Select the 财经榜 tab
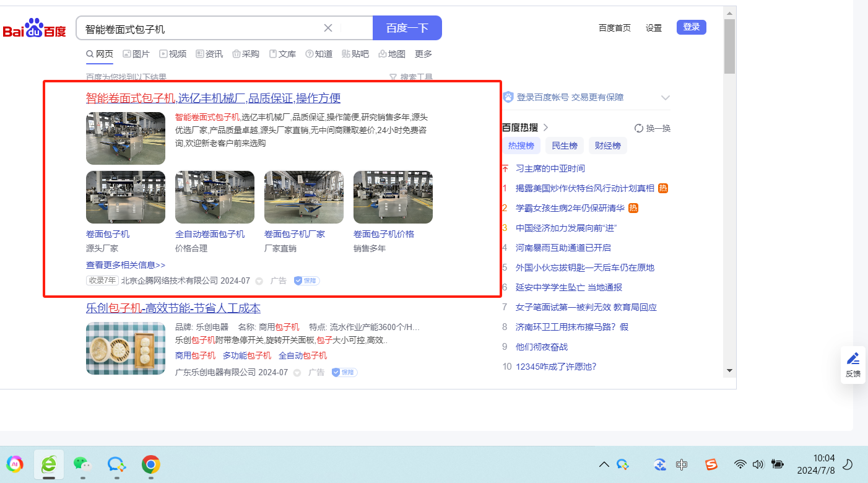868x483 pixels. (607, 146)
